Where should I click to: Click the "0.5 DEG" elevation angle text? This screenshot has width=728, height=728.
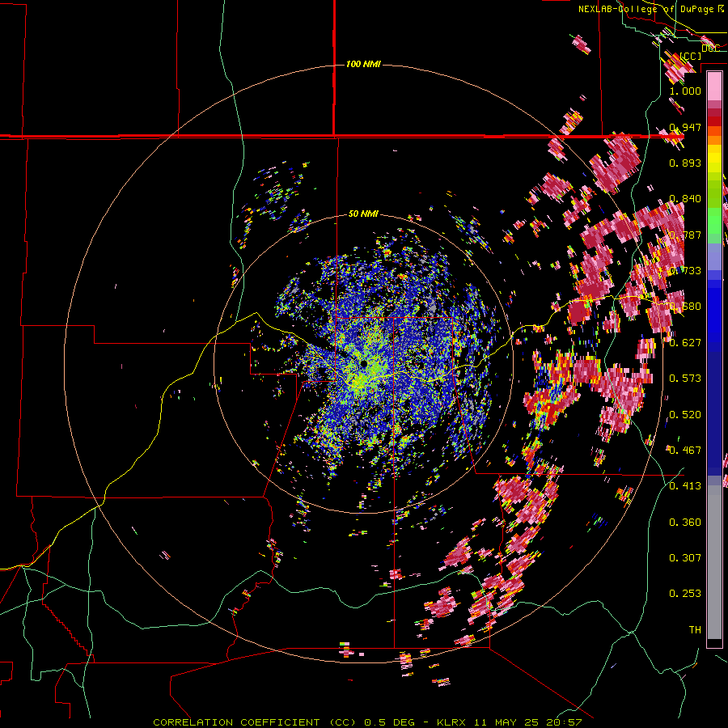391,722
